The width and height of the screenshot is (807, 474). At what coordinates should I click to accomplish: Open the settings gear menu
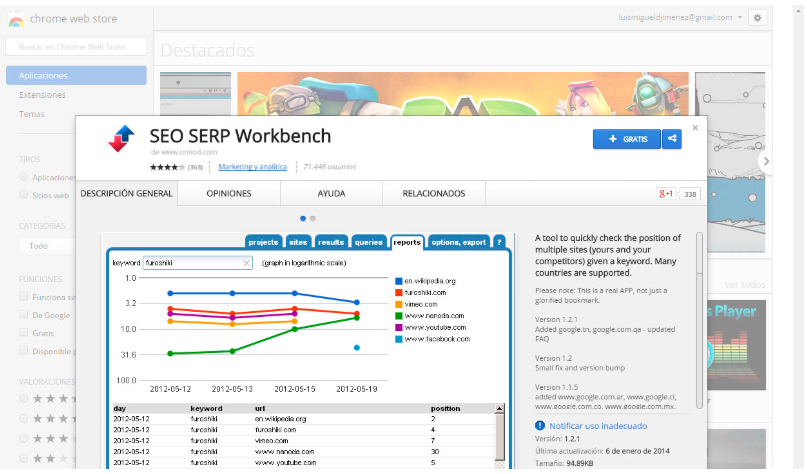[x=757, y=17]
